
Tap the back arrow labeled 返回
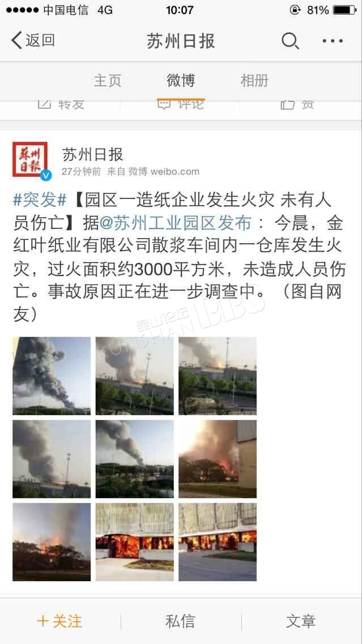point(33,41)
